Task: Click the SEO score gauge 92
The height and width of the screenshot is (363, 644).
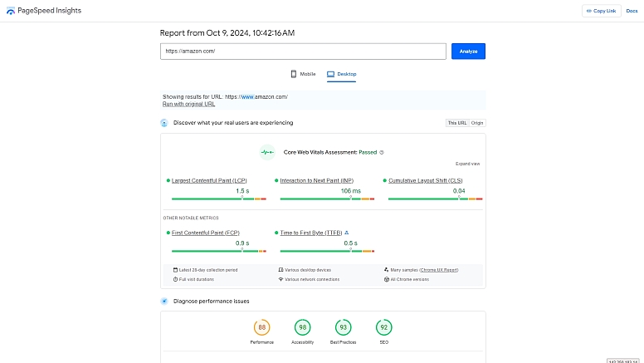Action: pos(384,327)
